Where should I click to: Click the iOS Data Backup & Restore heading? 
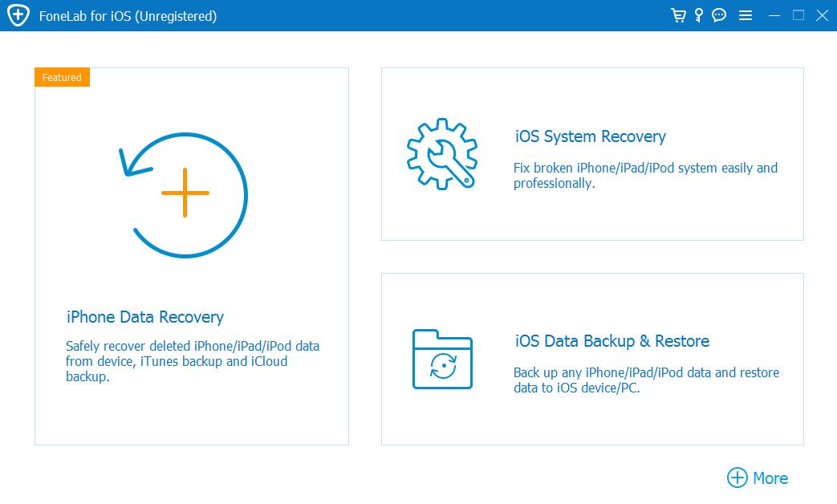(x=611, y=341)
